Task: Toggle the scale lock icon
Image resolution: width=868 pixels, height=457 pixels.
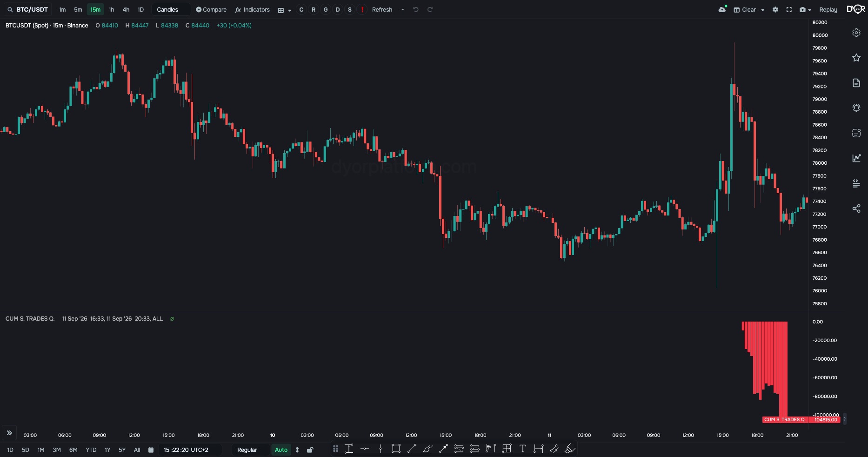Action: [x=310, y=450]
